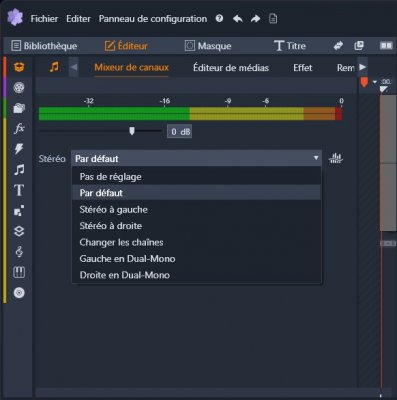397x400 pixels.
Task: Show previous tabs with left arrow
Action: click(74, 67)
